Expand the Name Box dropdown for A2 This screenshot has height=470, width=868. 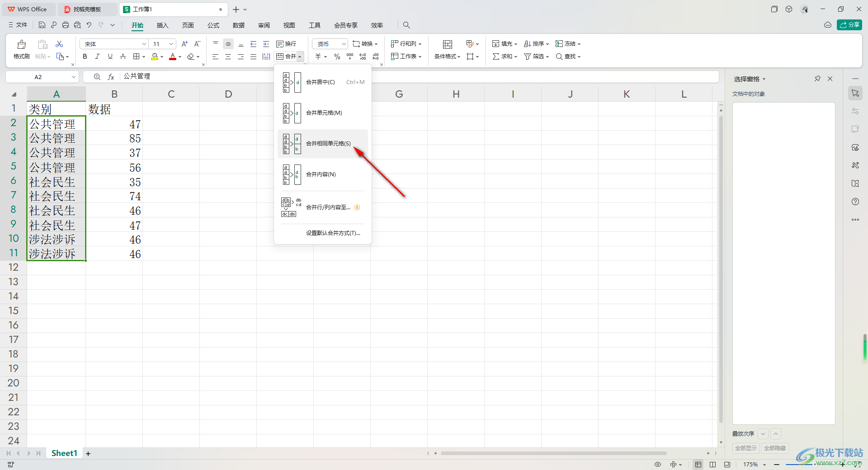[x=73, y=77]
